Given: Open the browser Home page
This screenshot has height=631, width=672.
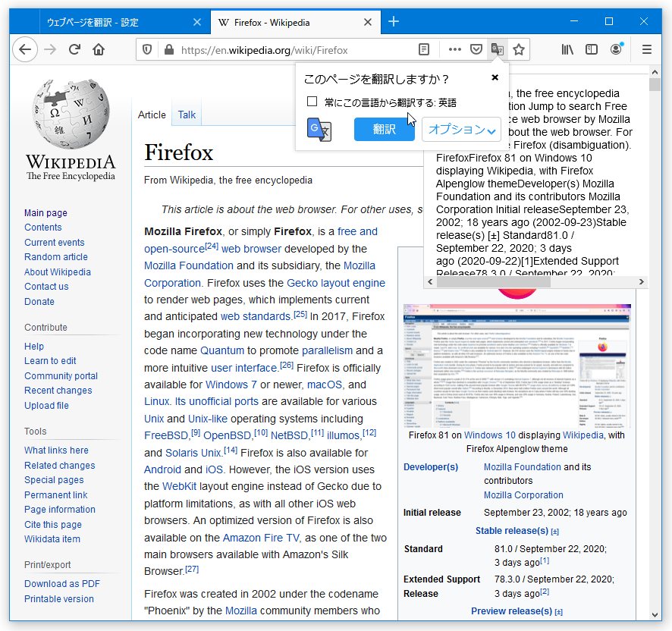Looking at the screenshot, I should pyautogui.click(x=99, y=50).
